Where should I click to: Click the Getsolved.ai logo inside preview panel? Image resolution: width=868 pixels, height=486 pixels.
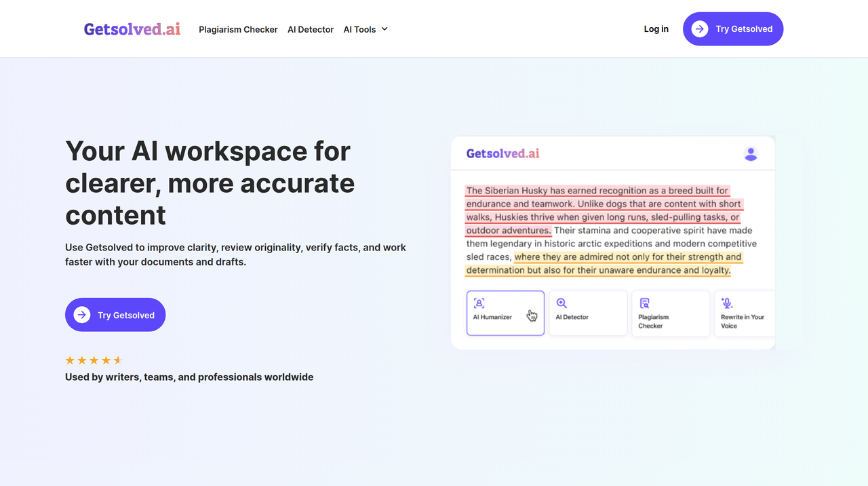502,153
